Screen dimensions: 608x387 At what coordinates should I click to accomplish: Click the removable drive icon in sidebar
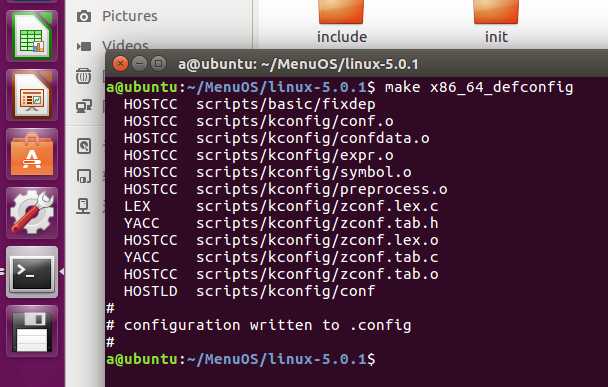84,176
